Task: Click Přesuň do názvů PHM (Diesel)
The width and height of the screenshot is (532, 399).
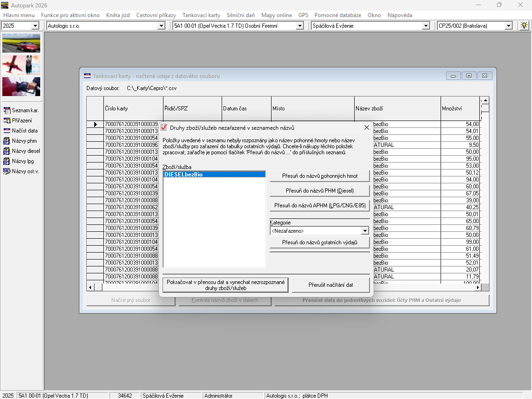Action: 320,191
